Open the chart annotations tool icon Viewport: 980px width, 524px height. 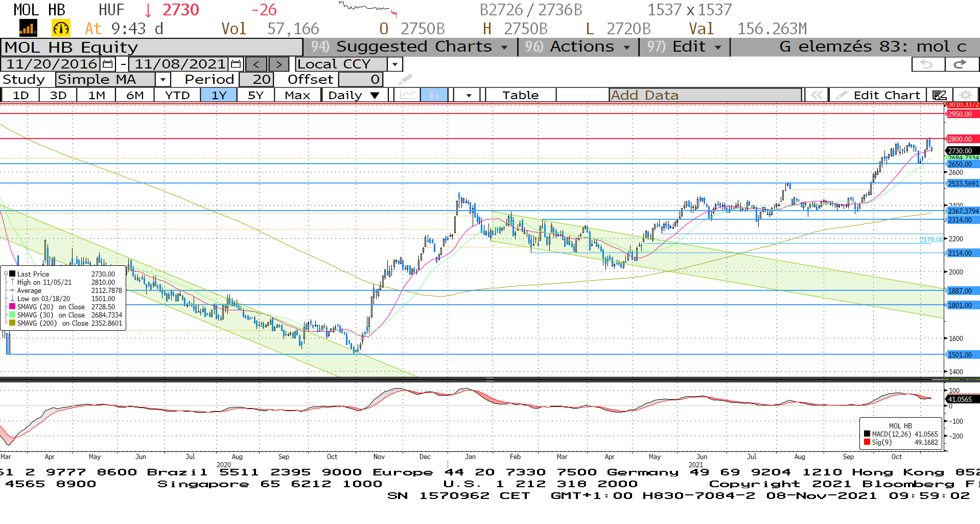(939, 95)
